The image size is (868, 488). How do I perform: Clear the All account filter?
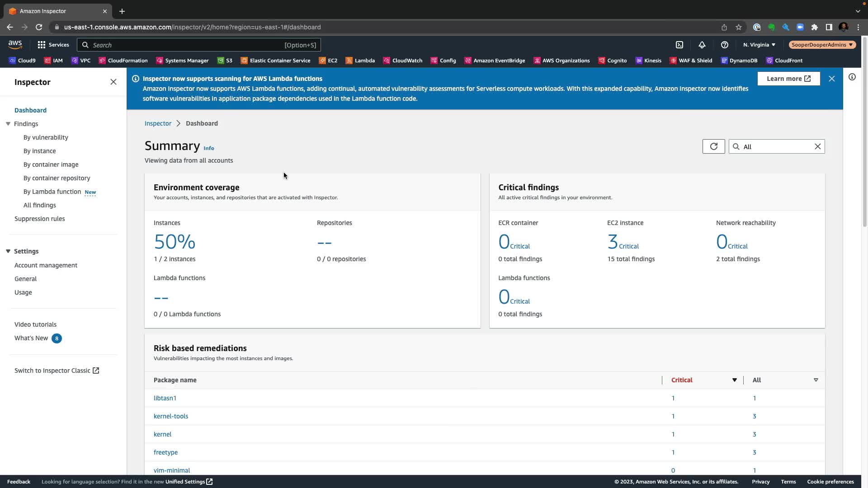817,146
